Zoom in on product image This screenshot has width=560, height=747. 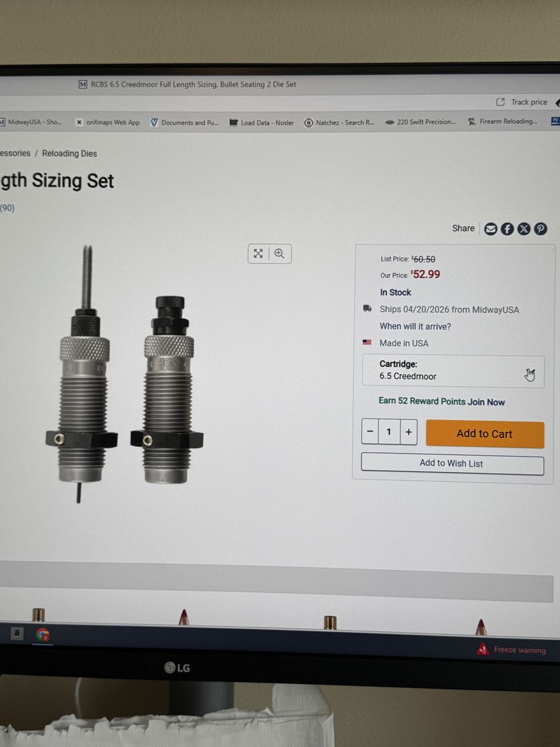279,253
